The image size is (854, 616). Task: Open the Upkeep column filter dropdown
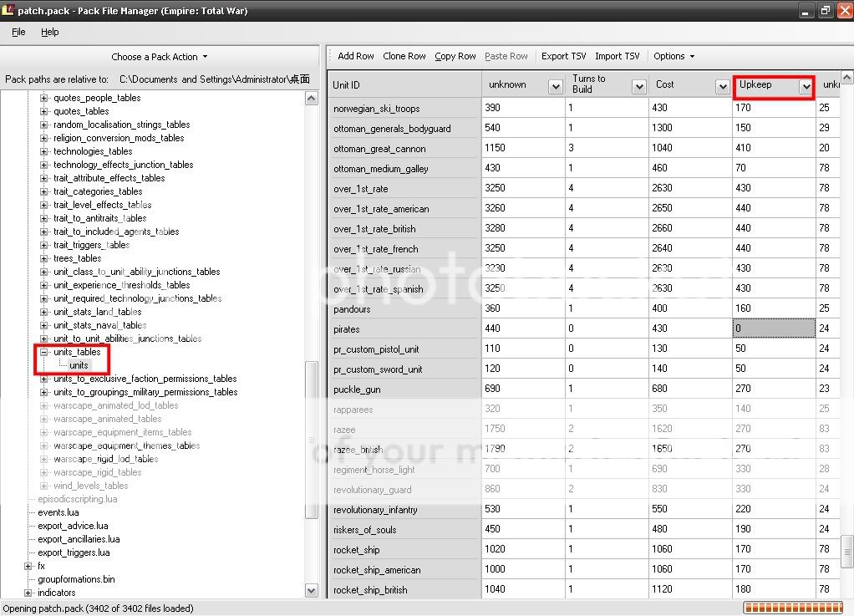[x=806, y=86]
